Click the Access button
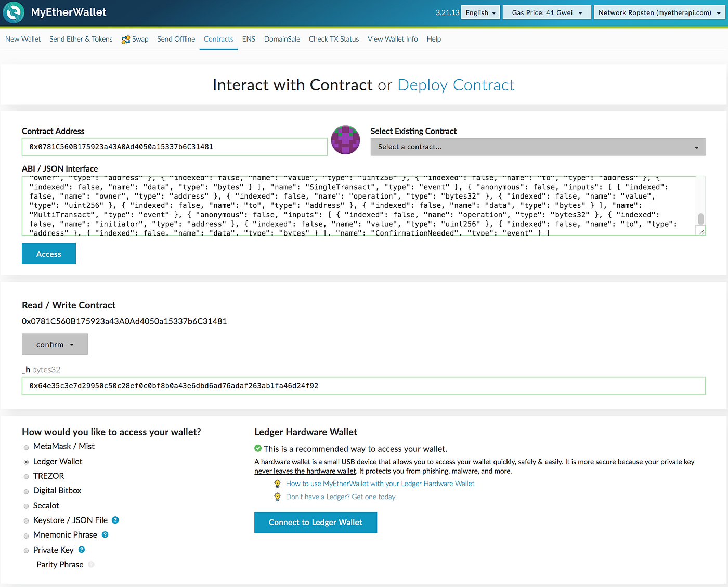 (49, 254)
